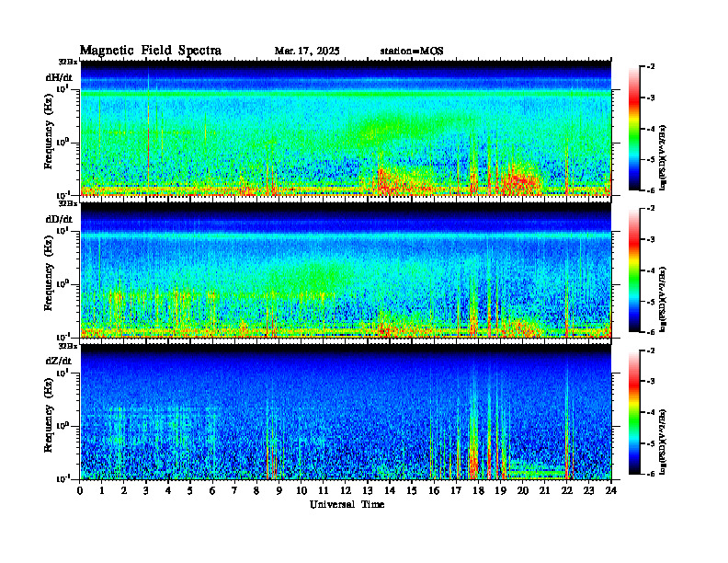
Task: Click hour tick label "17" on time axis
Action: [456, 490]
